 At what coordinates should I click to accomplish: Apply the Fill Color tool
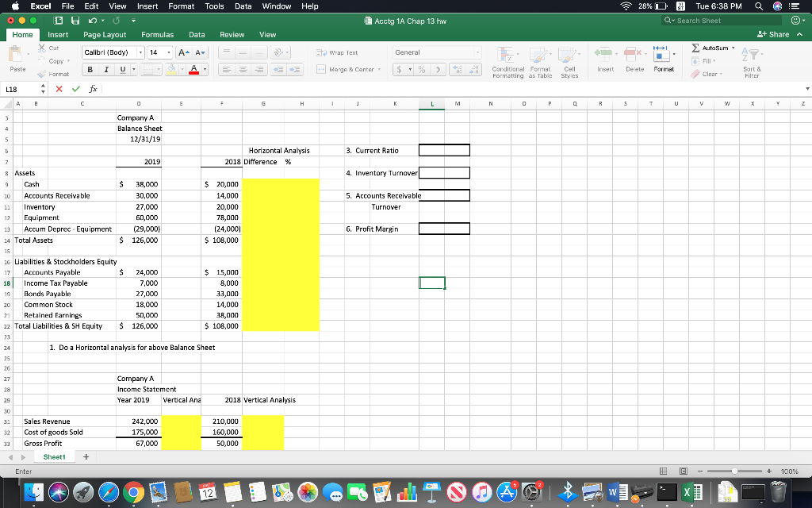coord(171,69)
